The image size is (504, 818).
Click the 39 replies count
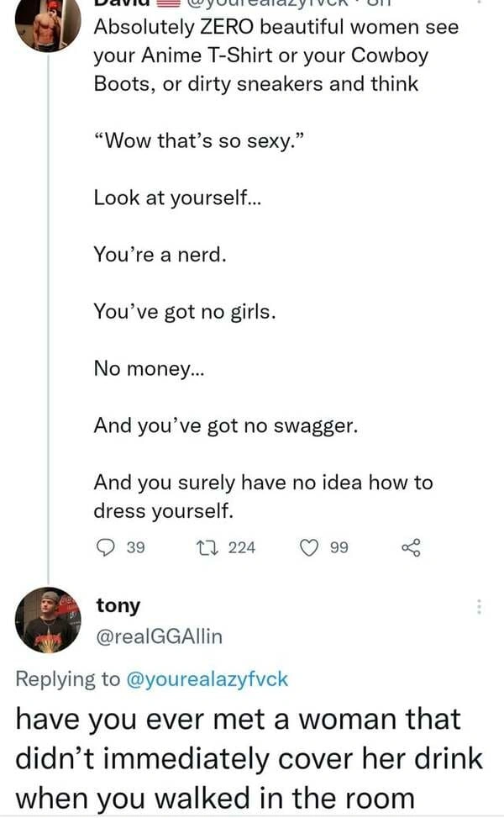pyautogui.click(x=135, y=548)
